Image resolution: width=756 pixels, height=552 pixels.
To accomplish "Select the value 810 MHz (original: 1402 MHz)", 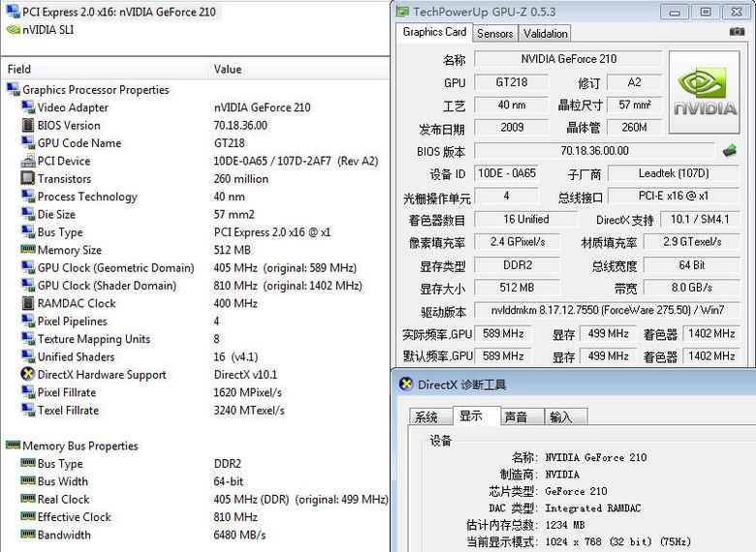I will coord(288,286).
